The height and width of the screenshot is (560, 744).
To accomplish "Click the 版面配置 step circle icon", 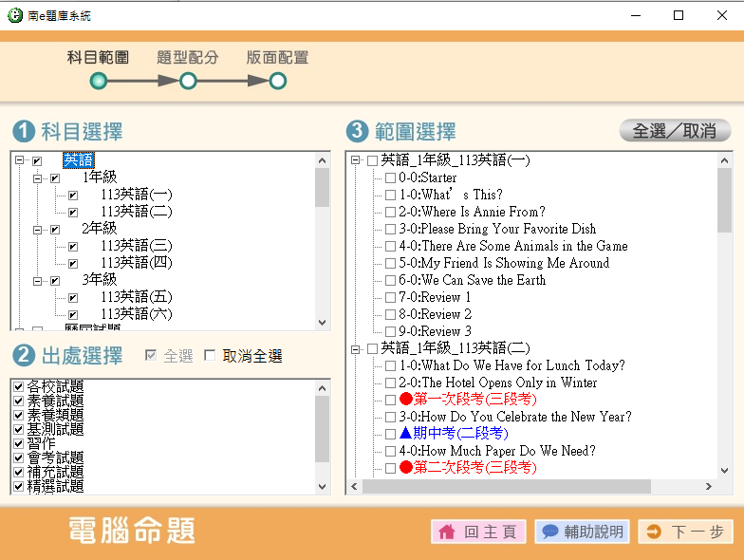I will (x=278, y=82).
